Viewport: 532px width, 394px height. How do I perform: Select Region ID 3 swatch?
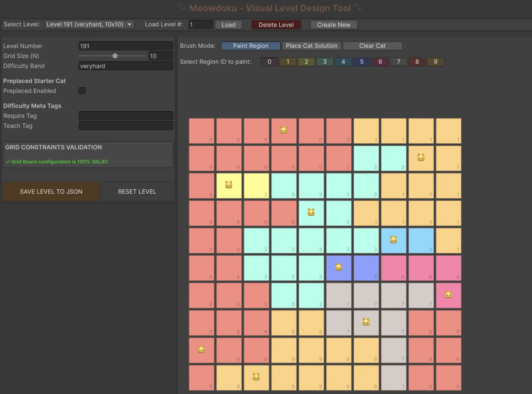(325, 62)
